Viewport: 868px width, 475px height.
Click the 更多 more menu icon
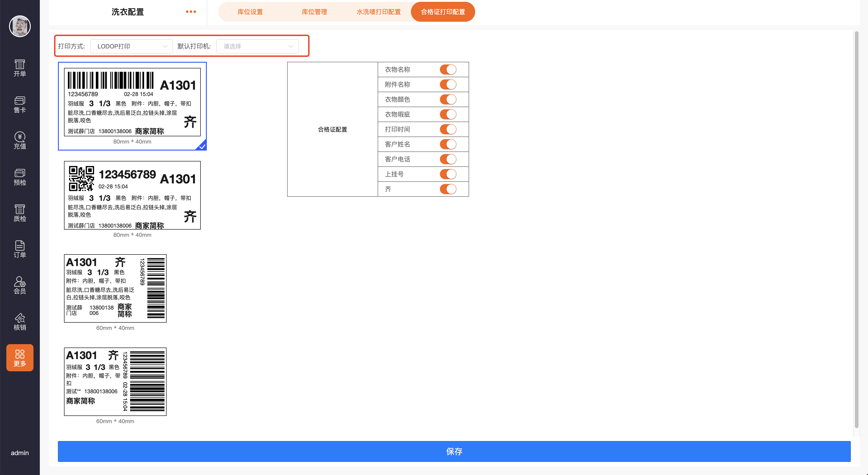pos(19,358)
